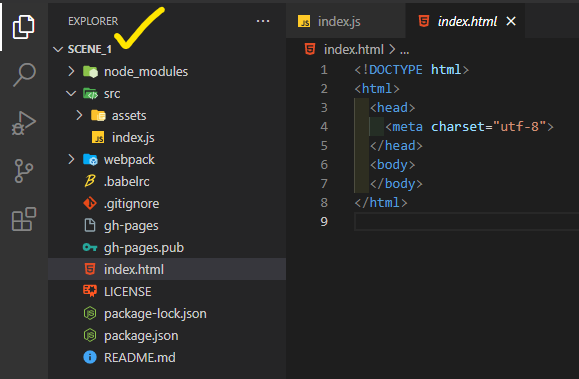Click the Node icon beside package-lock.json
Screen dimensions: 579x379
(x=90, y=313)
